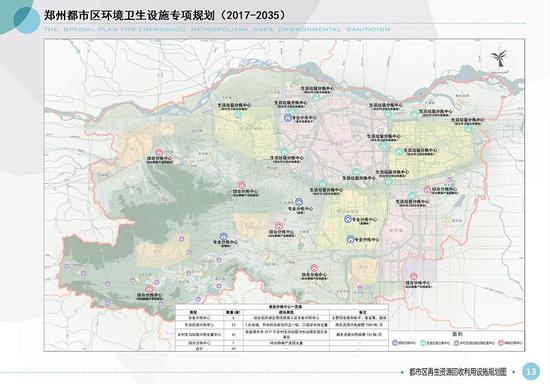Click the purple rural center legend icon
This screenshot has height=384, width=550.
point(456,343)
